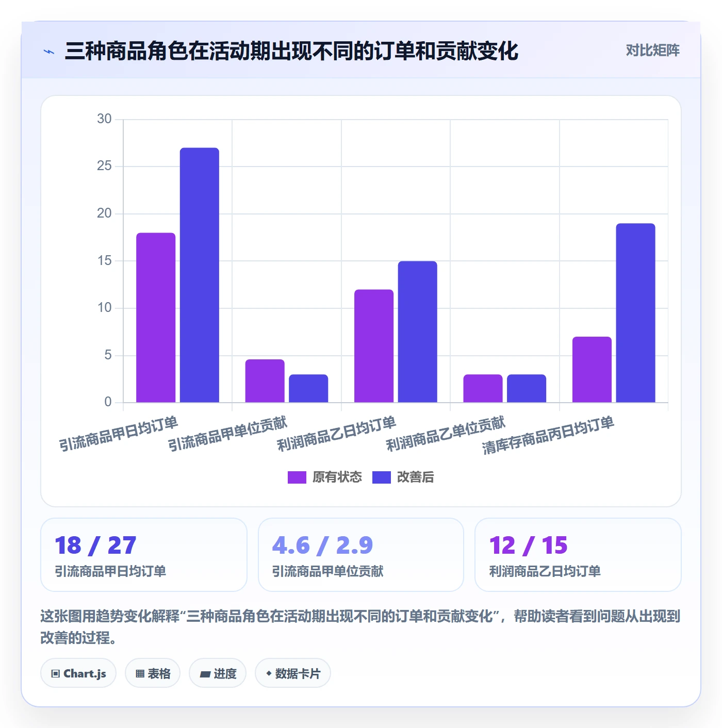Open the 12 / 15 data card
722x728 pixels.
(578, 555)
